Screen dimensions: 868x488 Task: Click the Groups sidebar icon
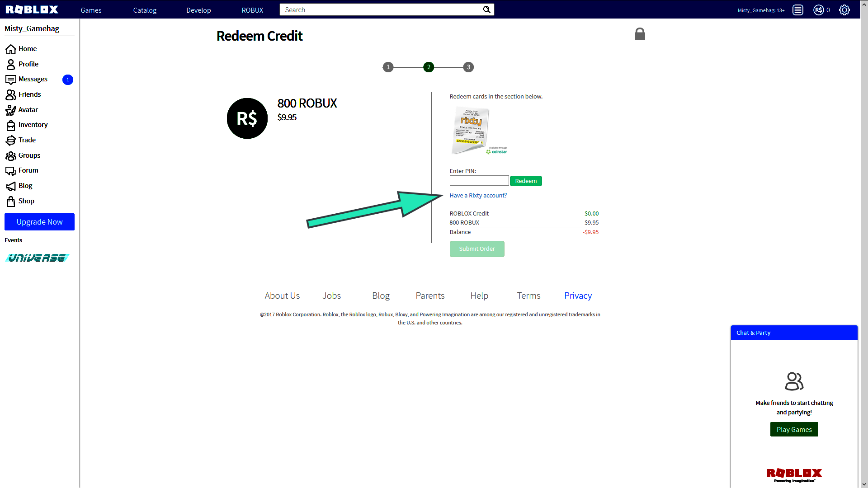[x=10, y=155]
